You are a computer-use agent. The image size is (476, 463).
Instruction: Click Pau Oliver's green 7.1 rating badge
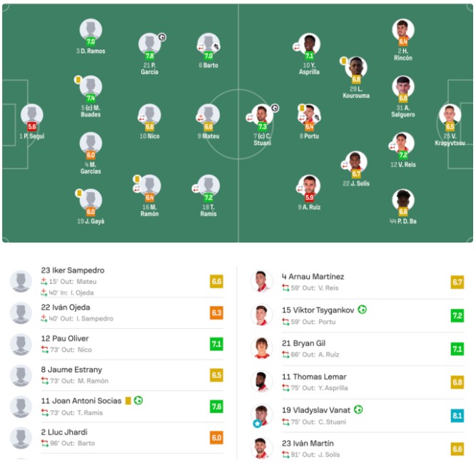(x=216, y=344)
